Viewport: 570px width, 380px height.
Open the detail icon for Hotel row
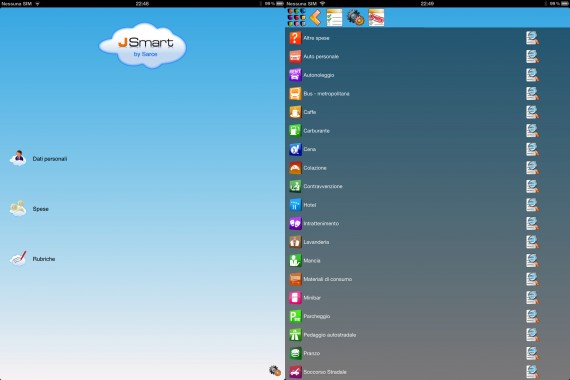[532, 205]
